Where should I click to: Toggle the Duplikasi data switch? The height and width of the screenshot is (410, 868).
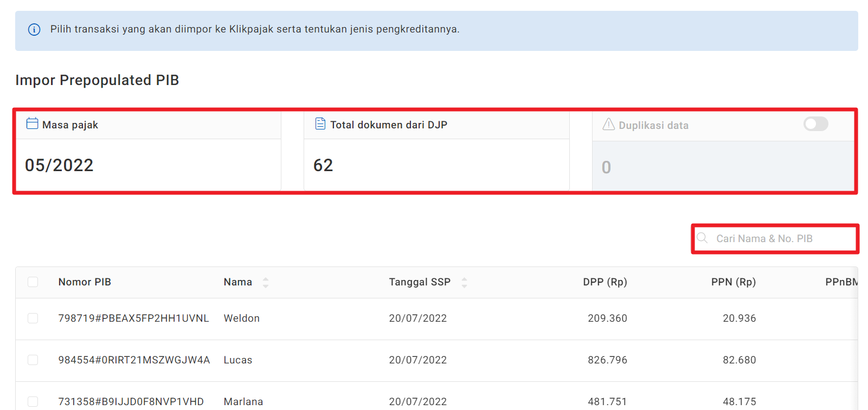point(815,124)
